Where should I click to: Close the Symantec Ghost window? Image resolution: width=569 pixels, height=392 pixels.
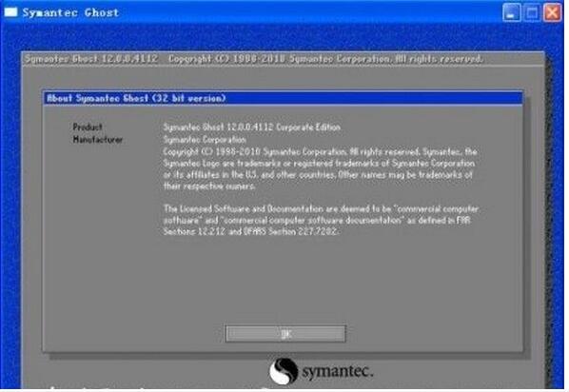[552, 12]
